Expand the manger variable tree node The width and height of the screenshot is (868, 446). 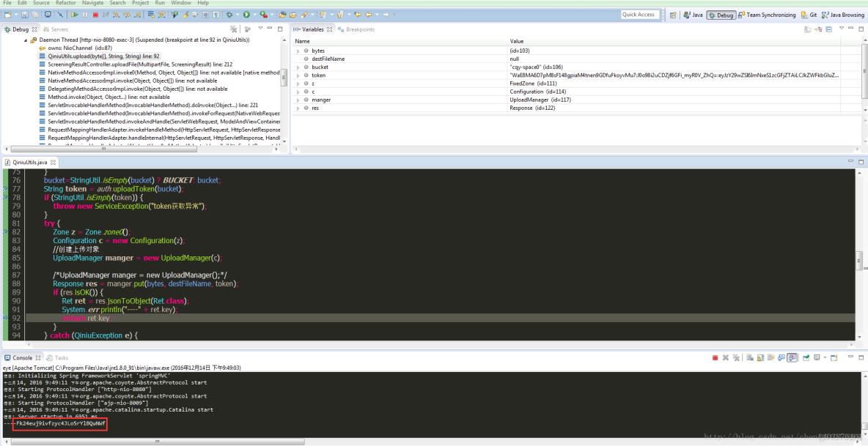pos(298,100)
